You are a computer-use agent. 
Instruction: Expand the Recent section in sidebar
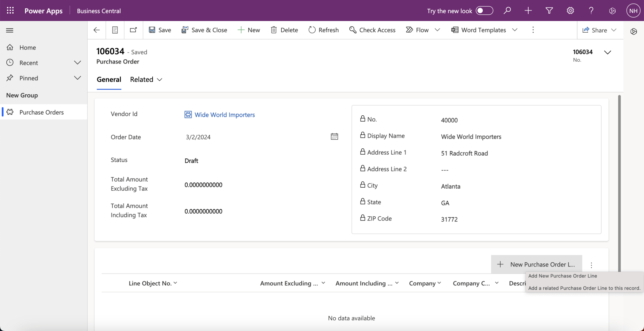78,63
